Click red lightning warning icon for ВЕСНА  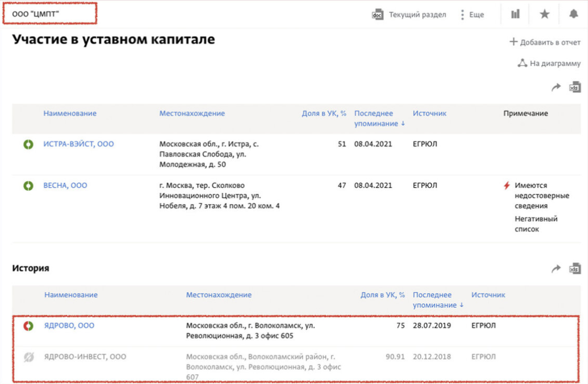(507, 185)
